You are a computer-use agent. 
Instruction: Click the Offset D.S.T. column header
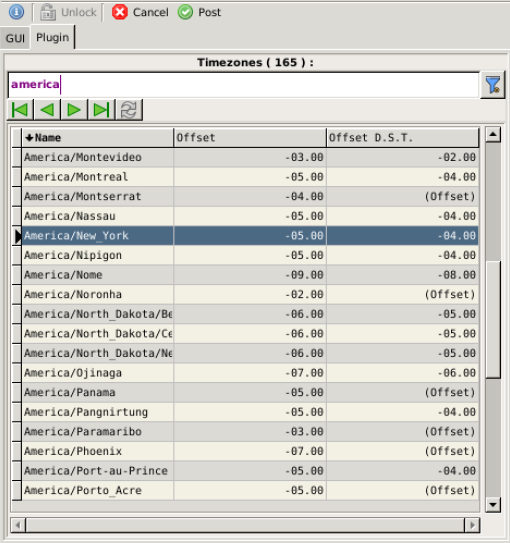click(x=403, y=138)
